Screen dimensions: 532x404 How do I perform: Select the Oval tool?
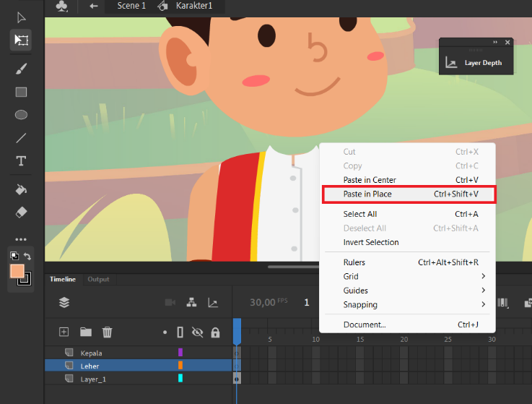[21, 115]
